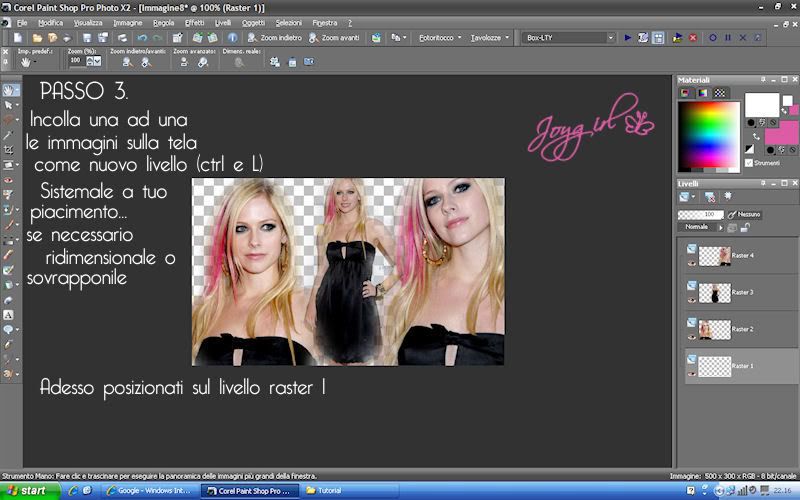Print the image with printer icon

(122, 38)
